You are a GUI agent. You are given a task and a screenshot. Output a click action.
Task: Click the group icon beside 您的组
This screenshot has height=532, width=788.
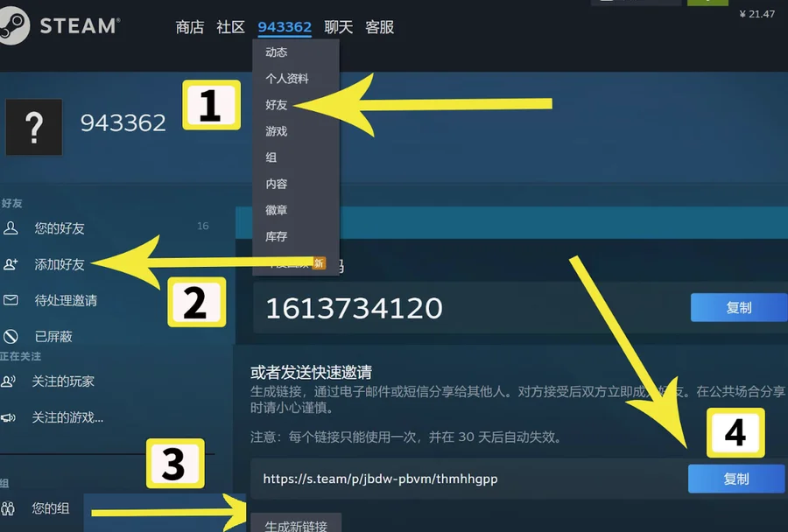pos(8,508)
